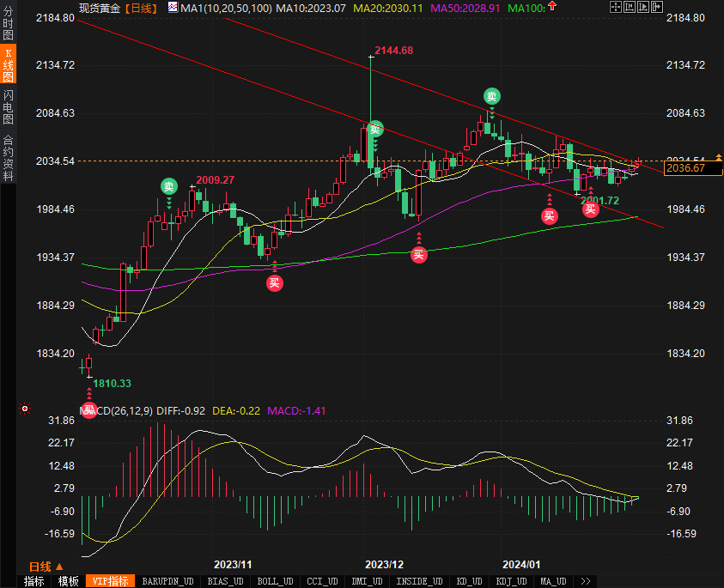This screenshot has width=724, height=588.
Task: Show more indicators with >> arrow
Action: coord(586,581)
